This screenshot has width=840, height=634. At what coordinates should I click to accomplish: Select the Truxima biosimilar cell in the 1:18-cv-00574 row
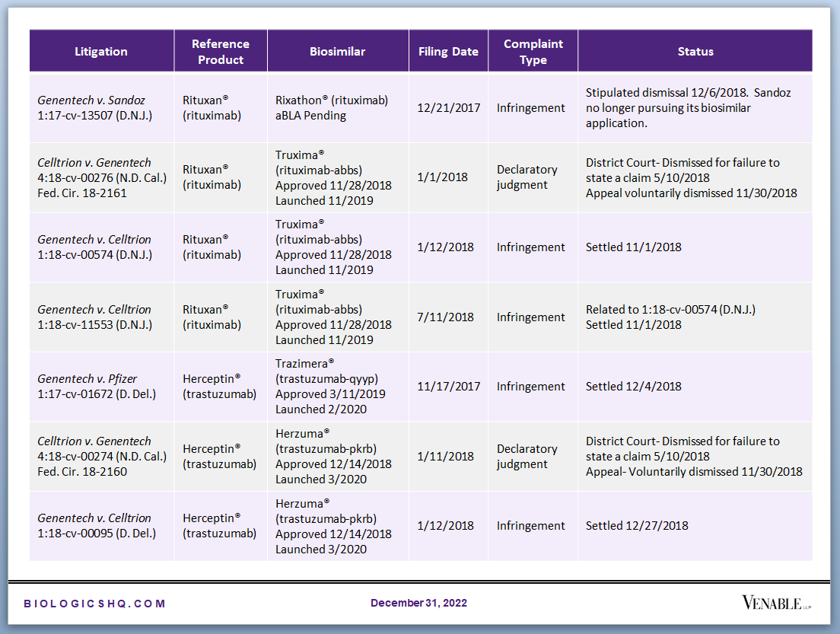pyautogui.click(x=338, y=247)
